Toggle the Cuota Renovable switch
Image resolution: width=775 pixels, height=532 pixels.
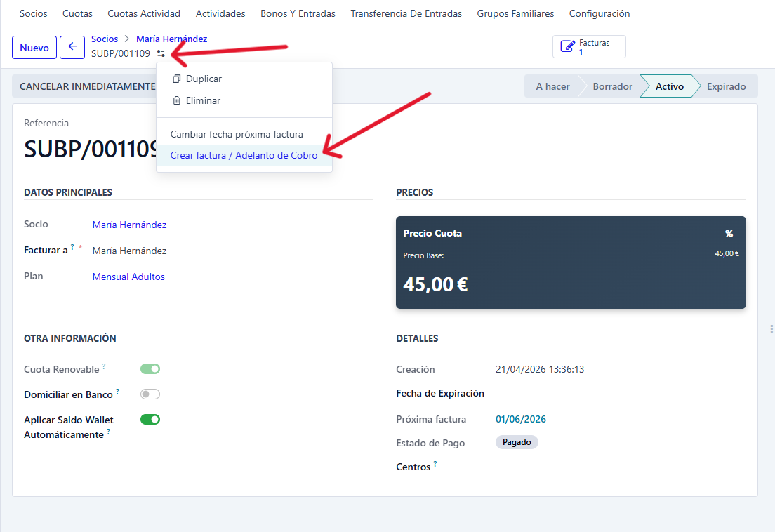pos(150,369)
